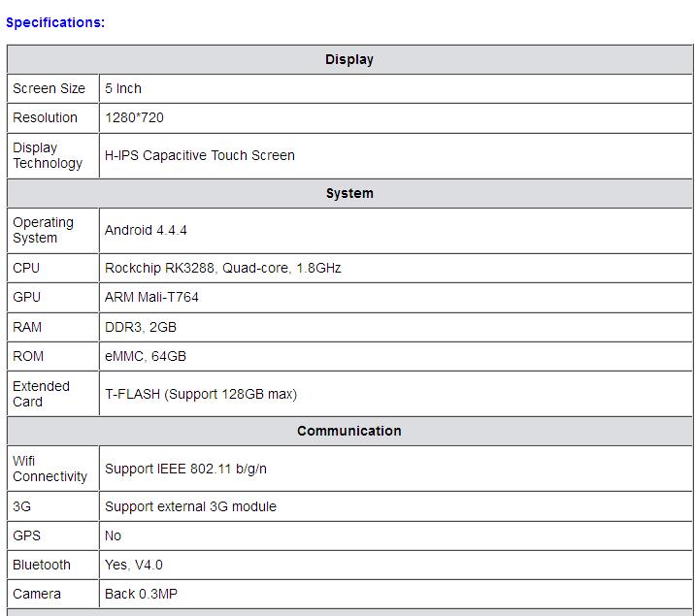This screenshot has width=695, height=616.
Task: Click the "eMMC, 64GB" value
Action: pyautogui.click(x=146, y=356)
